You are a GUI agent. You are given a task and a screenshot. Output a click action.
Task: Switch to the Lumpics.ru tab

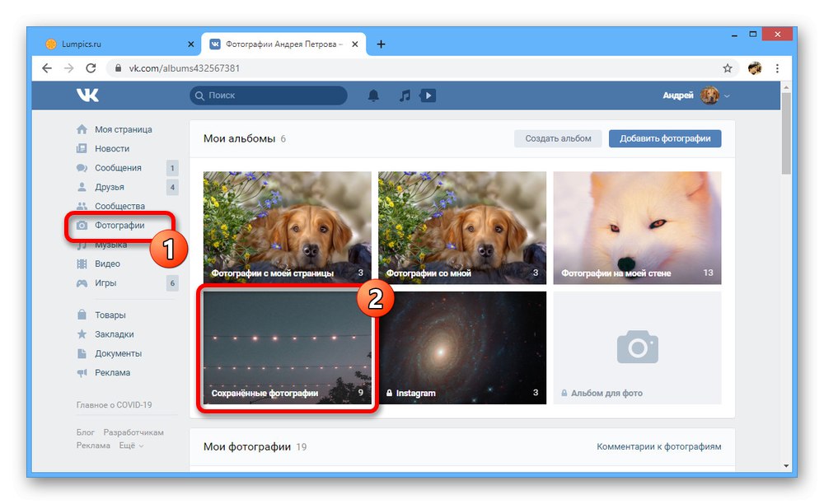[119, 44]
